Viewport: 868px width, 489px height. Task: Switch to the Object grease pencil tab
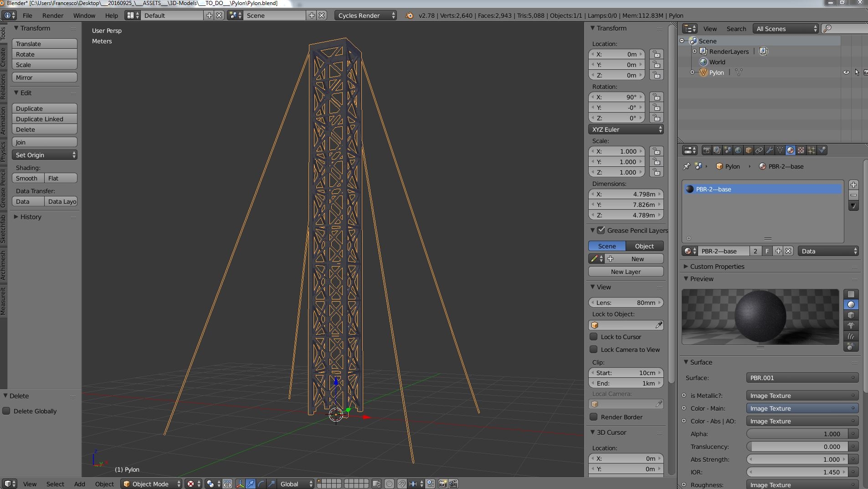(x=644, y=246)
